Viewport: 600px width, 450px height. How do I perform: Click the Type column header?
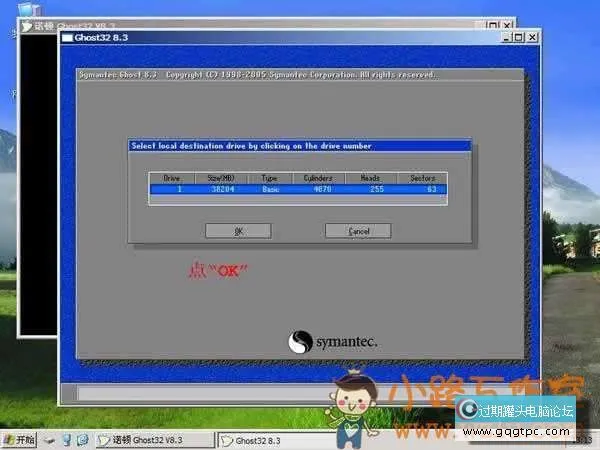270,178
